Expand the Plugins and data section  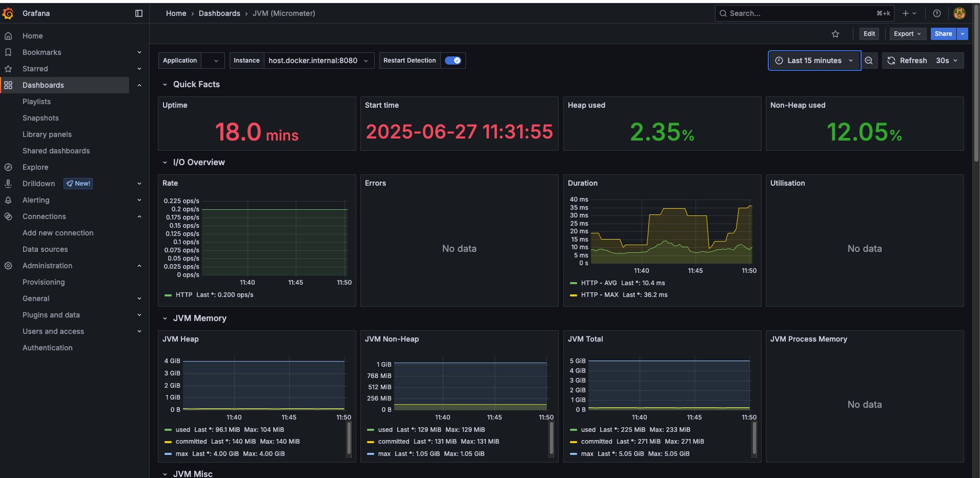pos(139,315)
